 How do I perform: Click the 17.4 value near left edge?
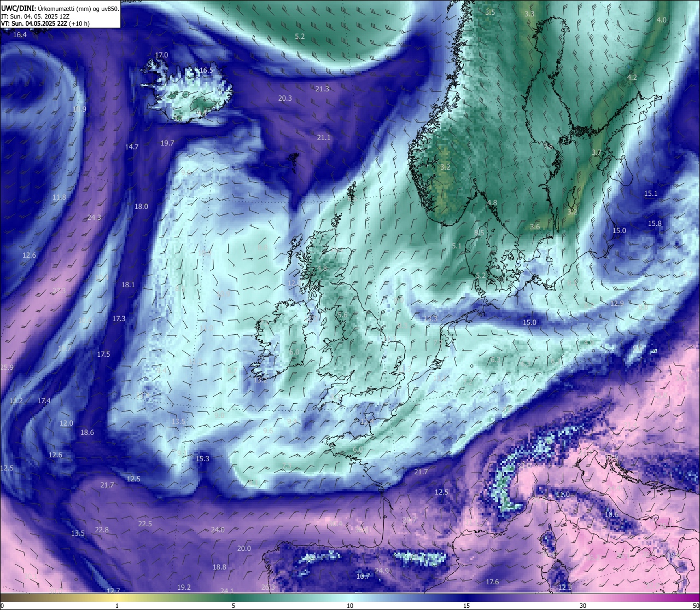click(44, 401)
